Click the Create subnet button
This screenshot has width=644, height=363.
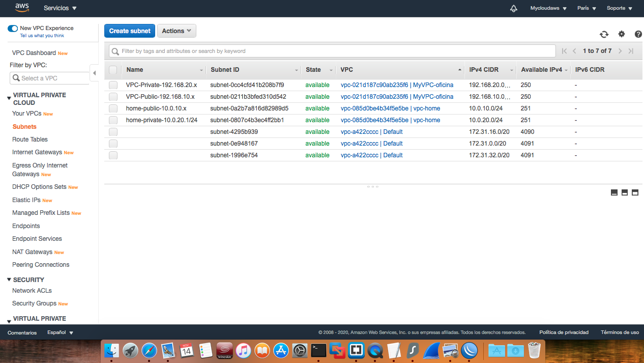129,31
